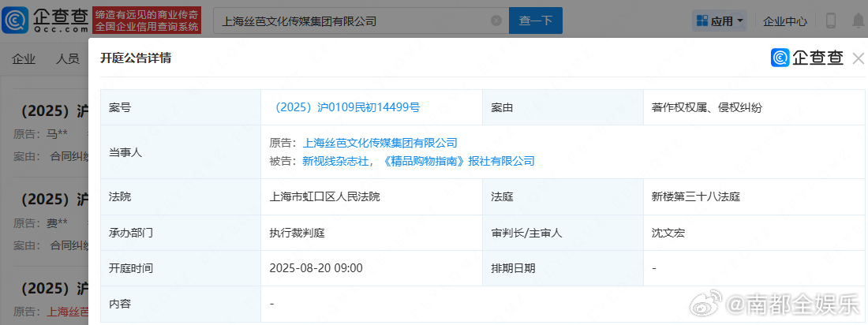Open case number (2025)沪0109民初14499号 link
This screenshot has height=325, width=868.
pos(347,107)
